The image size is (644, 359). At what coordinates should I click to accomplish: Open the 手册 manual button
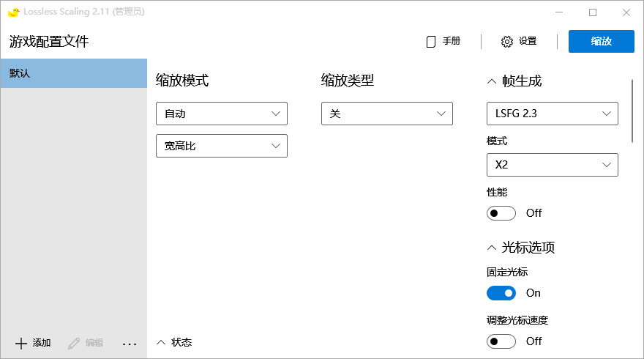(x=443, y=41)
